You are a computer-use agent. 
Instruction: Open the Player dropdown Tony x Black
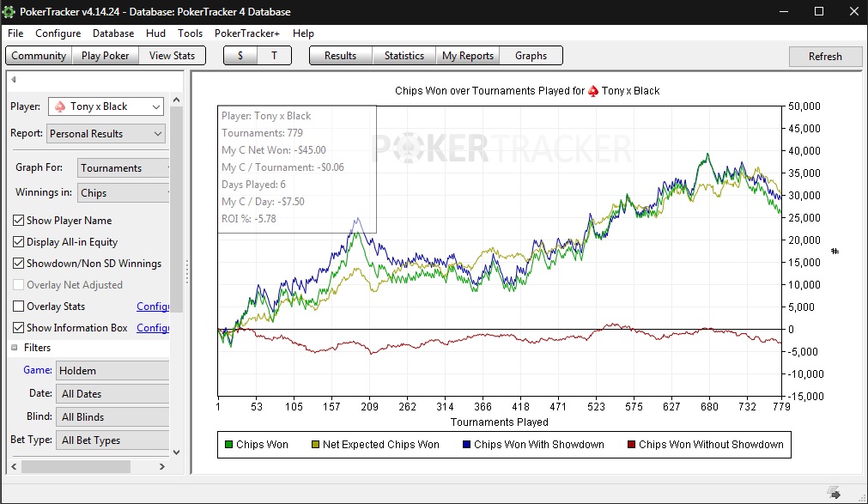(106, 106)
